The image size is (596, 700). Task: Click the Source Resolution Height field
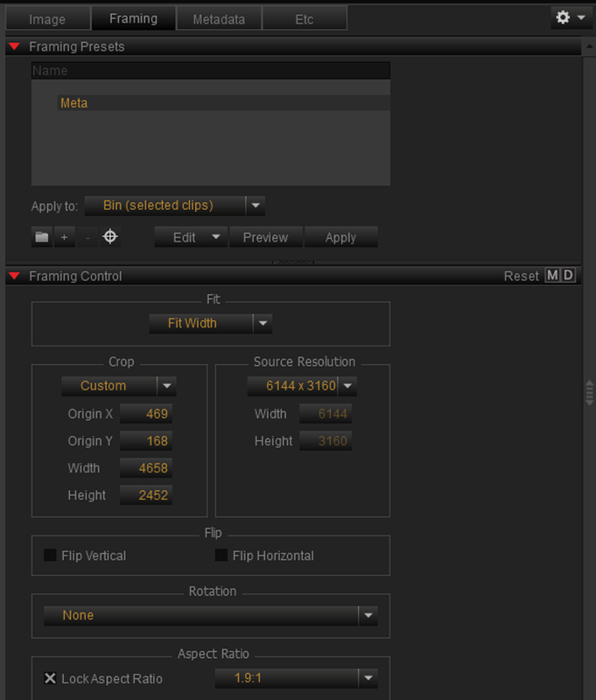(326, 441)
